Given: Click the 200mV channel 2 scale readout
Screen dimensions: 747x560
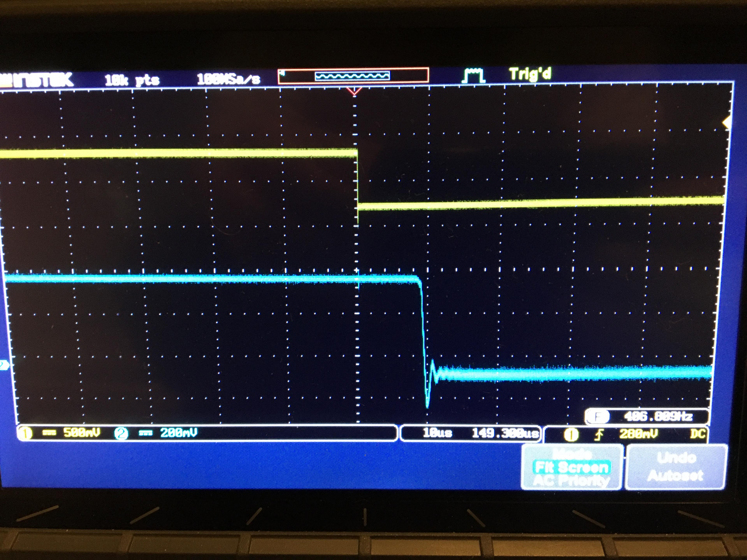Looking at the screenshot, I should click(179, 433).
